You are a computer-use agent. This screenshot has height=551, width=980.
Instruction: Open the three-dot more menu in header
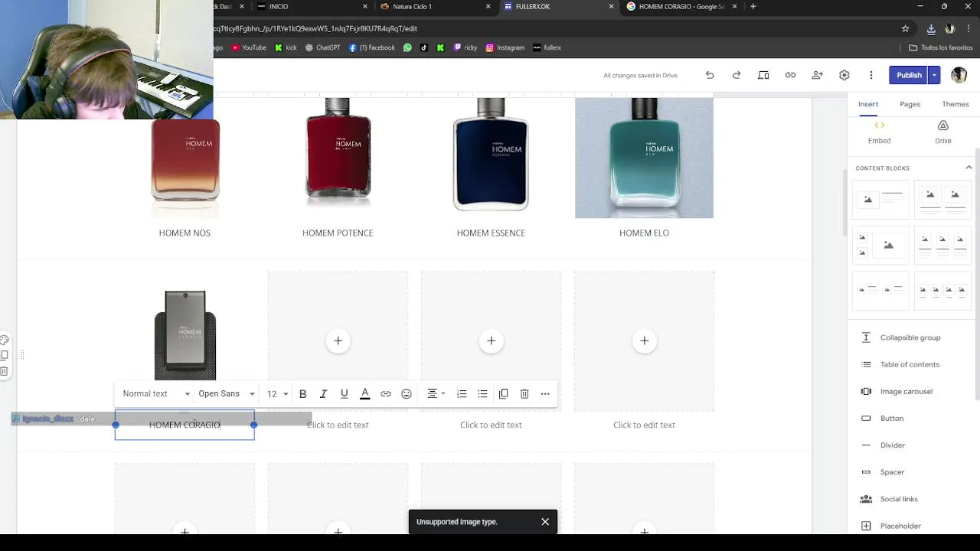point(871,75)
